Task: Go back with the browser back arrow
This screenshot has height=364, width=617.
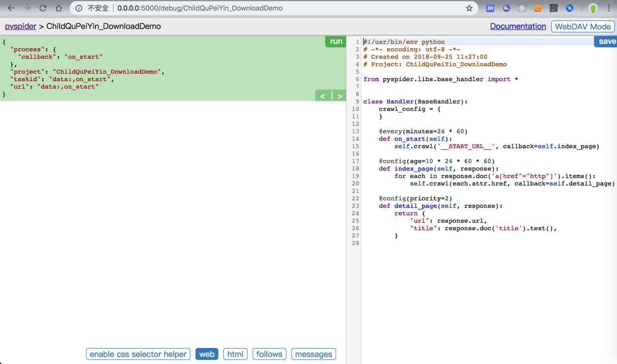Action: [x=11, y=8]
